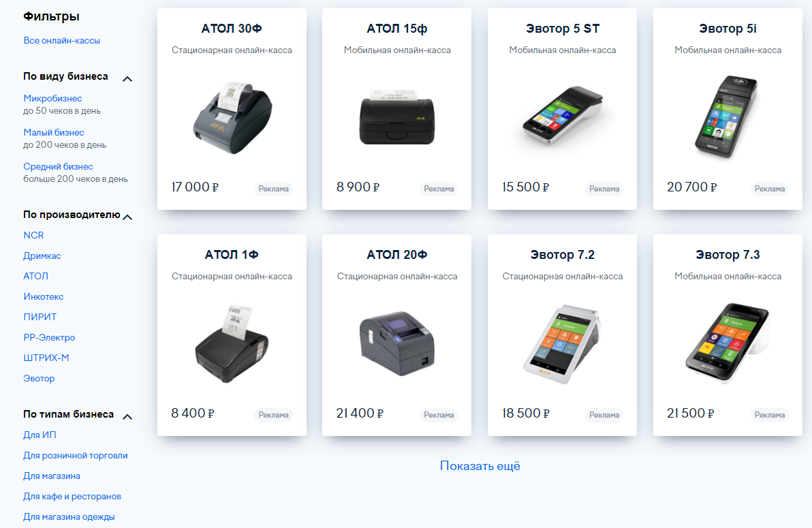Image resolution: width=812 pixels, height=528 pixels.
Task: Pick the Для кафе и ресторанов filter
Action: (x=72, y=496)
